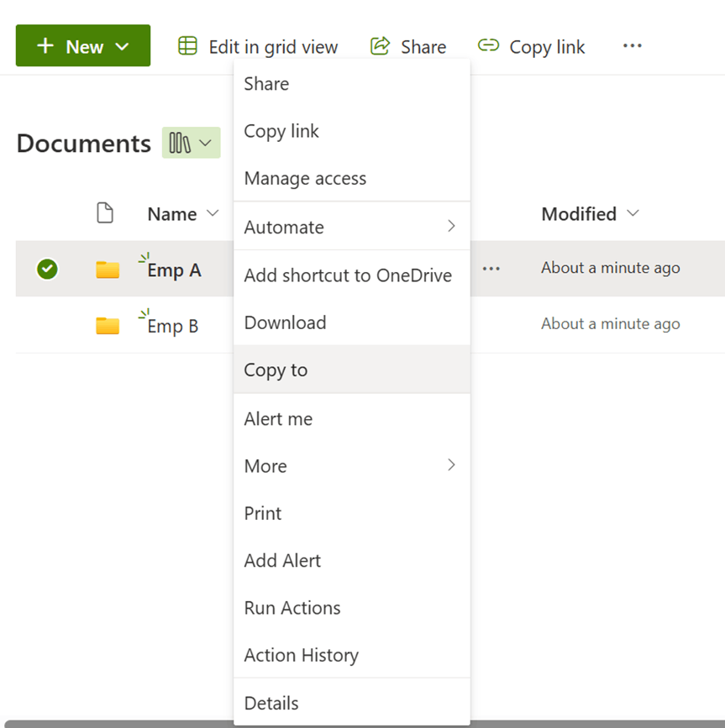Screen dimensions: 725x728
Task: Open toolbar overflow ellipsis menu
Action: click(633, 45)
